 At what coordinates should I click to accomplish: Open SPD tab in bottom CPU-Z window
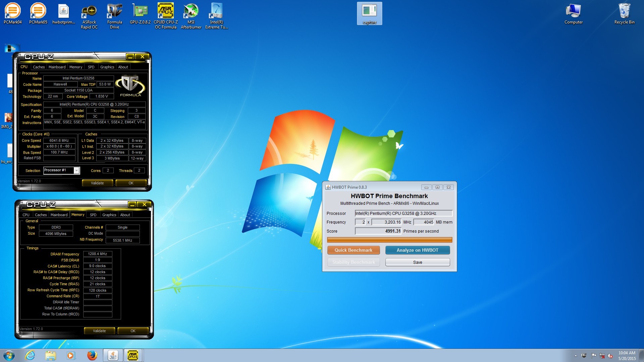point(93,215)
